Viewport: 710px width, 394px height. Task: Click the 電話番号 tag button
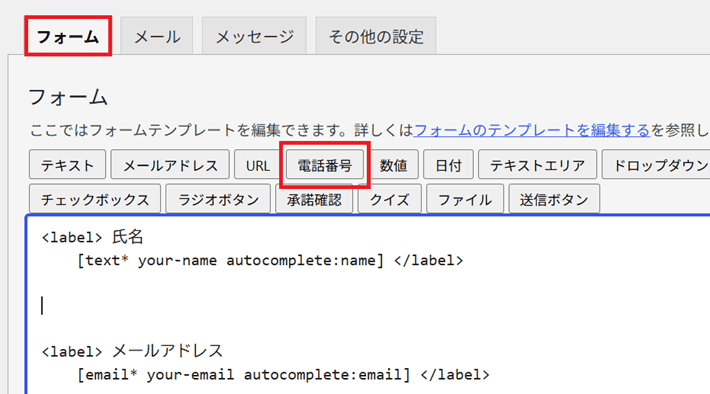325,165
